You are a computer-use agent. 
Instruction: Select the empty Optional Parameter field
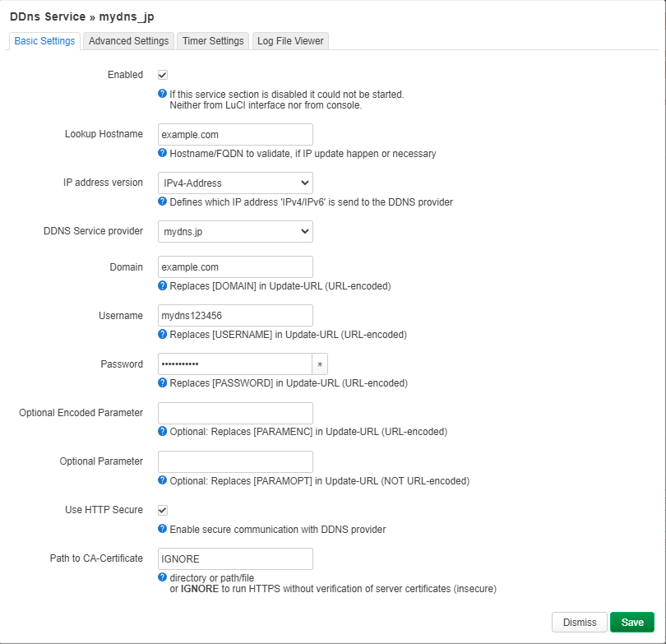[235, 461]
